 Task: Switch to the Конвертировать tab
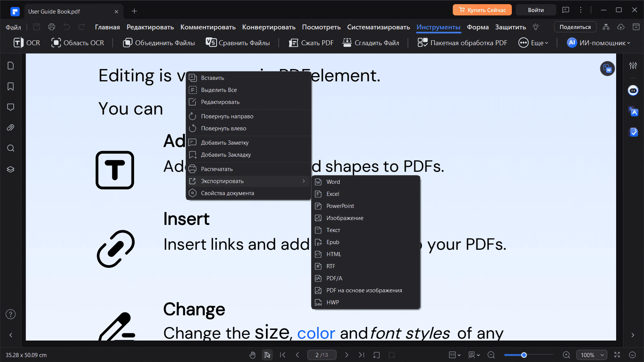(269, 27)
